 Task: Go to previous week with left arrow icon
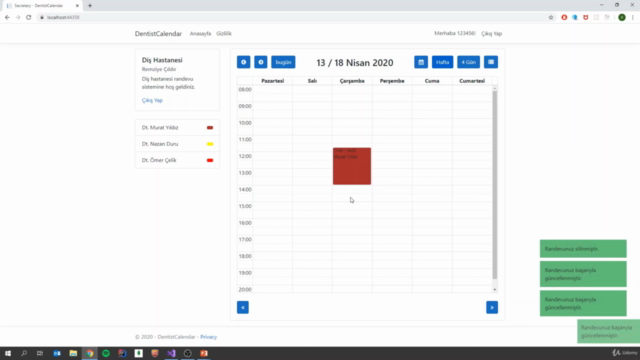[243, 62]
